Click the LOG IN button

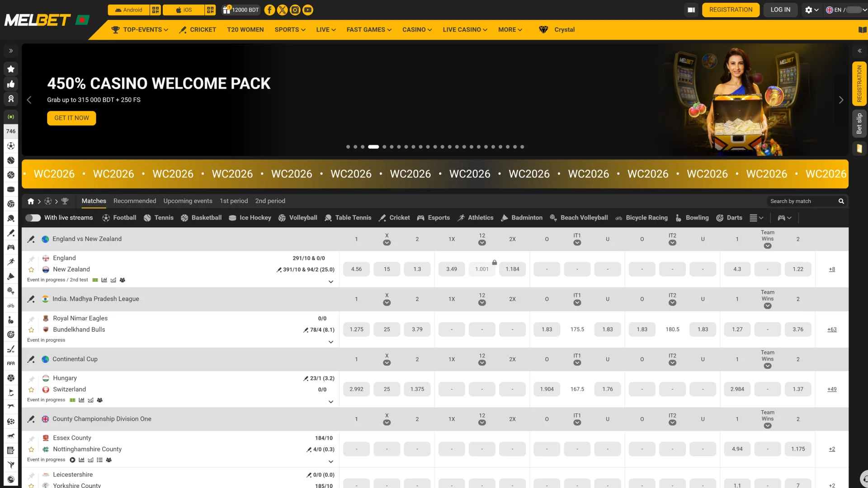(x=780, y=10)
